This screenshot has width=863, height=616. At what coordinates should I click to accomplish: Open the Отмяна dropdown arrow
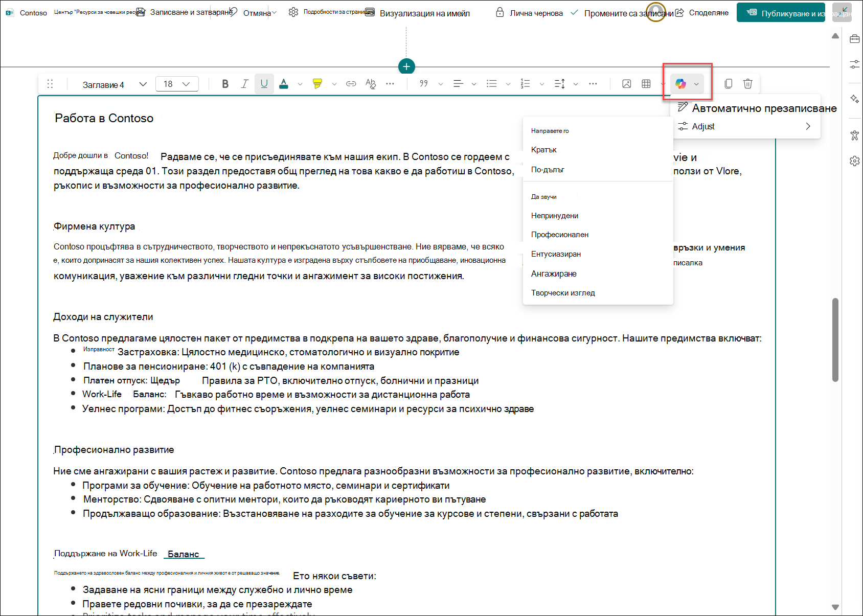(275, 13)
